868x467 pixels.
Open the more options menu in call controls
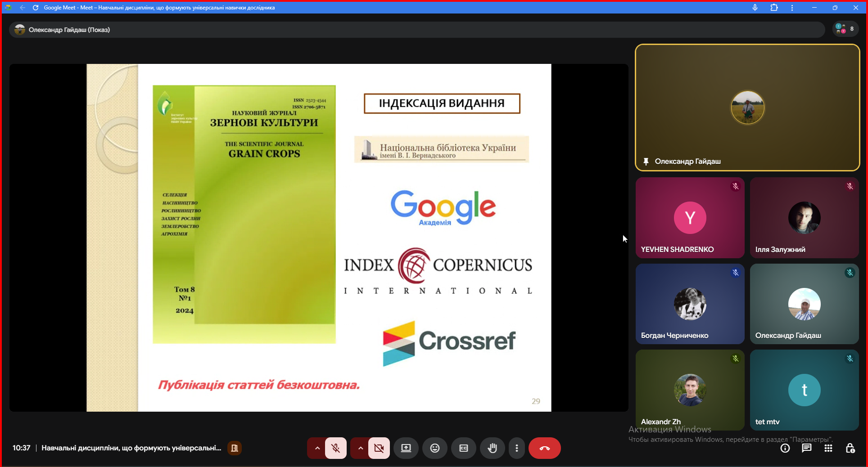point(517,448)
